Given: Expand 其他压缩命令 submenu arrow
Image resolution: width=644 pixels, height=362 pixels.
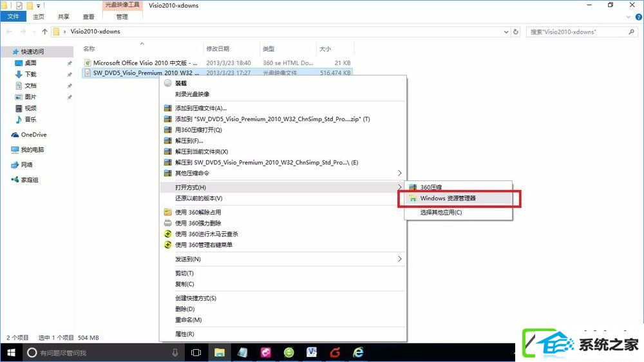Looking at the screenshot, I should [x=400, y=173].
